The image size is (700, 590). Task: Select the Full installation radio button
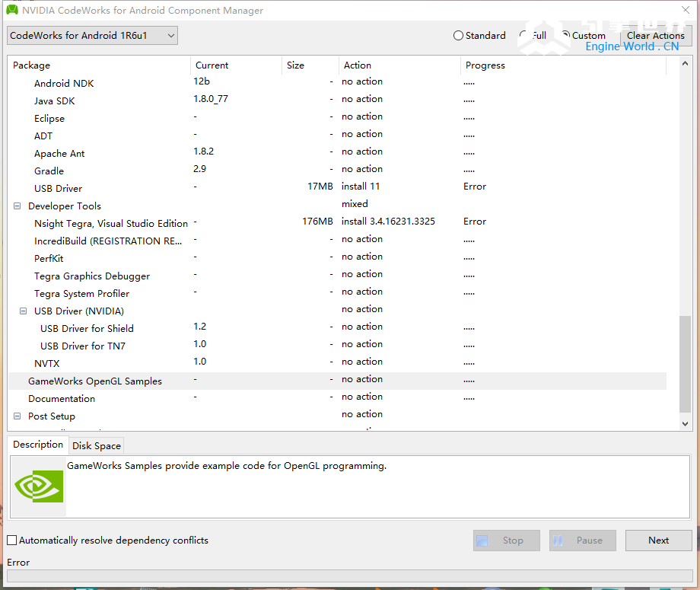pyautogui.click(x=533, y=35)
